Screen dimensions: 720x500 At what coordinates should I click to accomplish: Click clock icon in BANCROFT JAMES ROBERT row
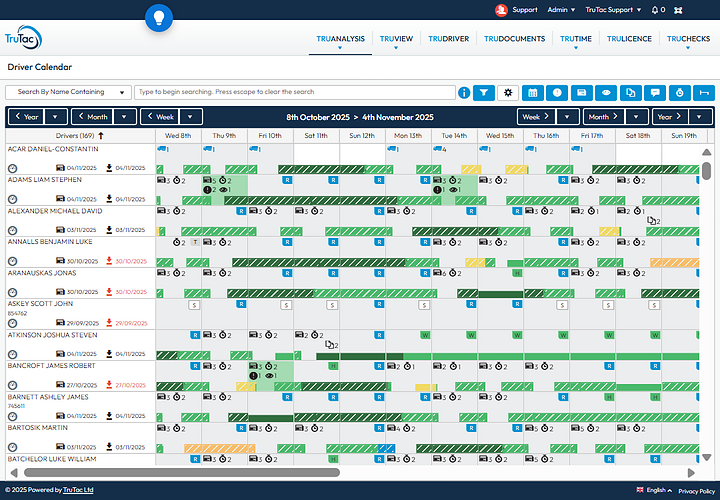point(12,385)
